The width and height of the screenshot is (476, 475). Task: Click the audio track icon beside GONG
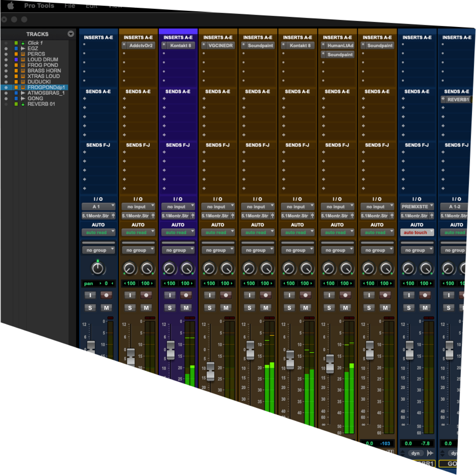(x=23, y=99)
